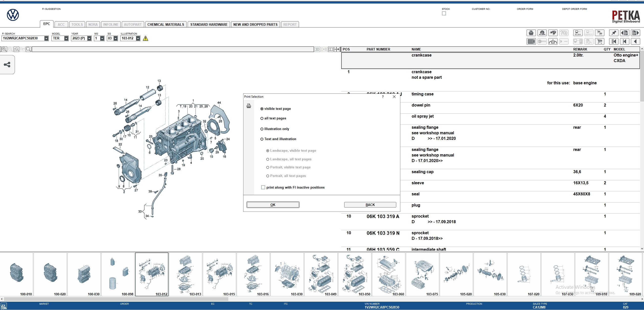The image size is (644, 310).
Task: Click the thumbnail strip horizontal scrollbar
Action: [x=116, y=299]
